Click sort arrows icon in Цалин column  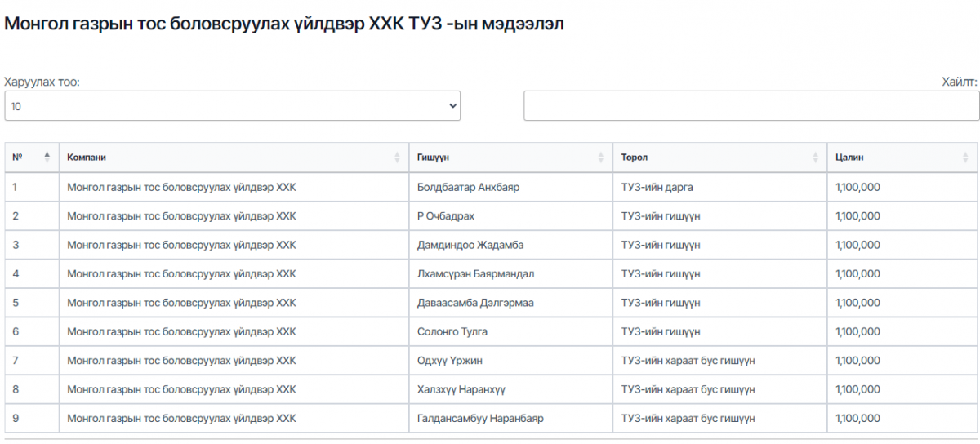tap(966, 158)
